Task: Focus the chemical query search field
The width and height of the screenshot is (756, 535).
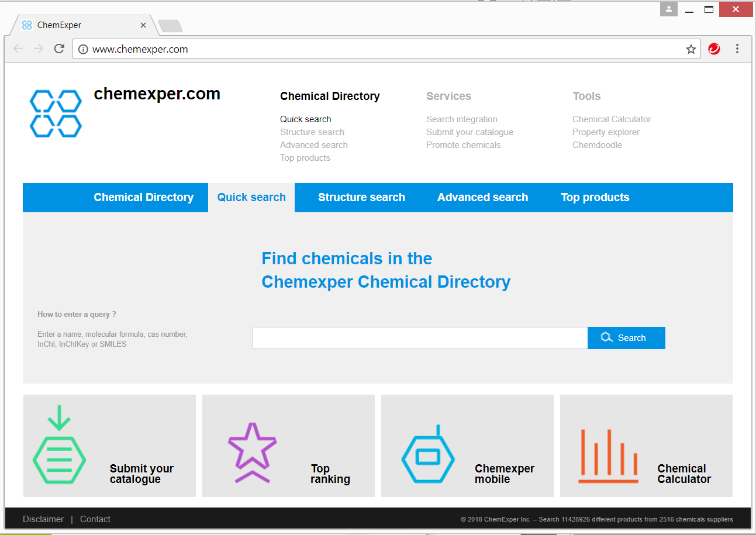Action: [x=420, y=338]
